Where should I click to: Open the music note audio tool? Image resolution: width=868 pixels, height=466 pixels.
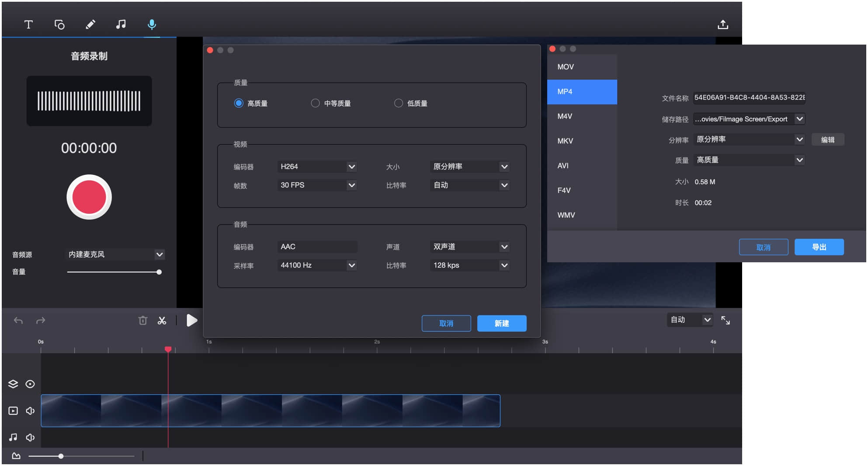tap(121, 24)
